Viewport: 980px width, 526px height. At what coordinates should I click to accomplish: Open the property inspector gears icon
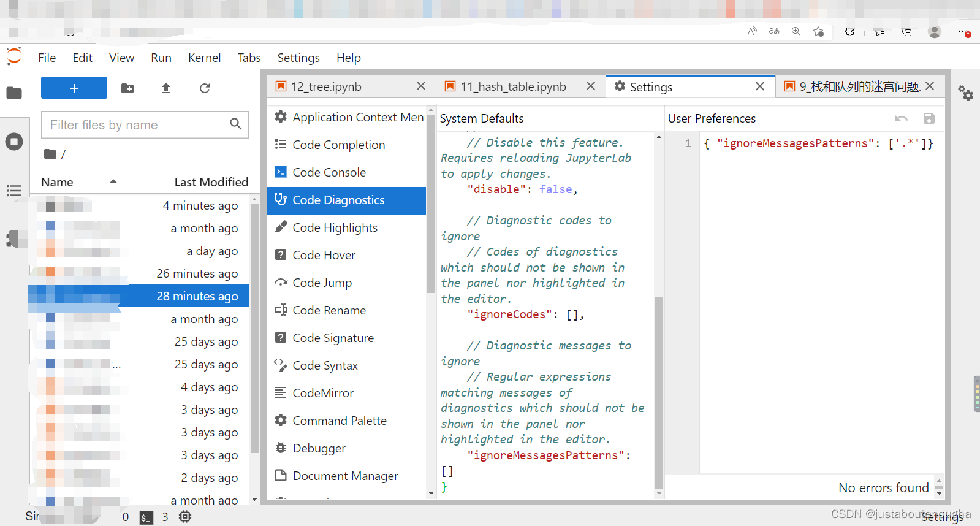966,93
